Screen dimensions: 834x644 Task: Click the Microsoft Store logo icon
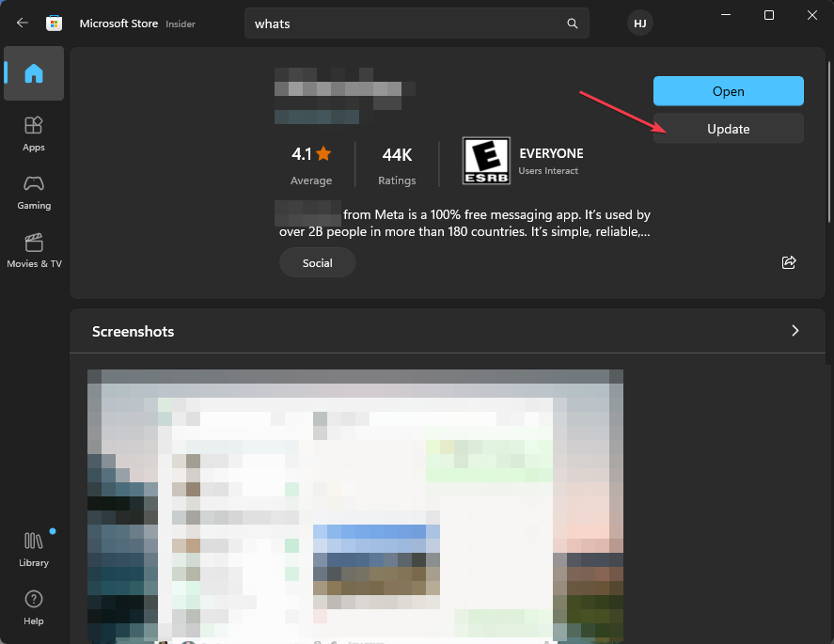(x=54, y=23)
